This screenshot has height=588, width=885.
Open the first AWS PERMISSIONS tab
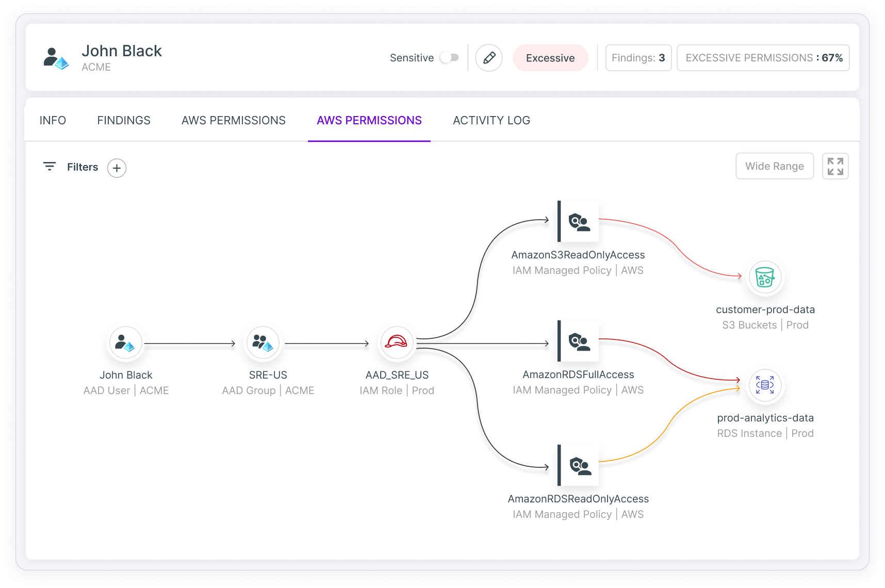click(234, 120)
